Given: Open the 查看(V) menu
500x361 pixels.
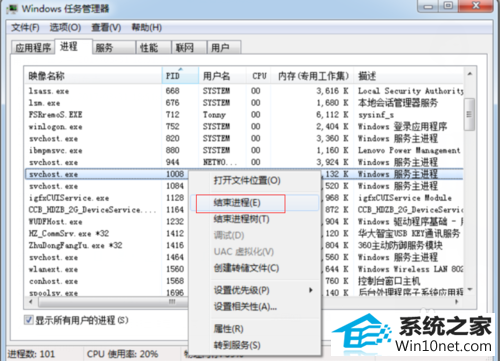Looking at the screenshot, I should coord(106,28).
